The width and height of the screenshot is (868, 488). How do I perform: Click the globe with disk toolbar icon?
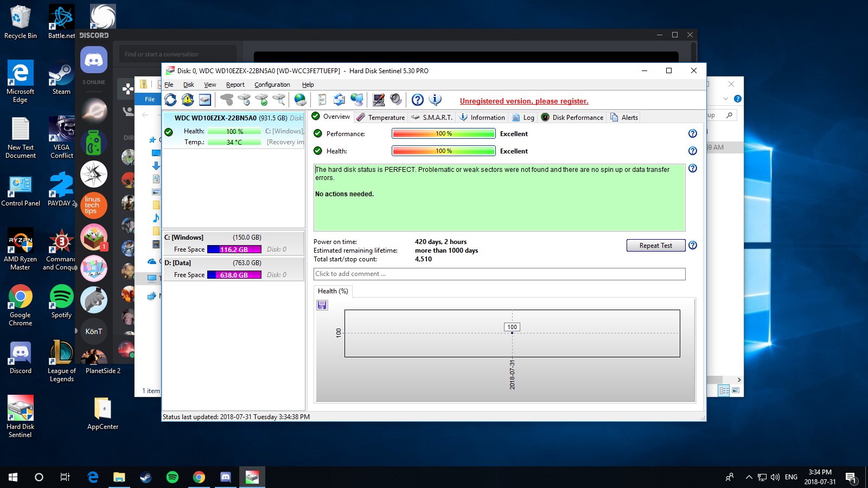click(301, 100)
